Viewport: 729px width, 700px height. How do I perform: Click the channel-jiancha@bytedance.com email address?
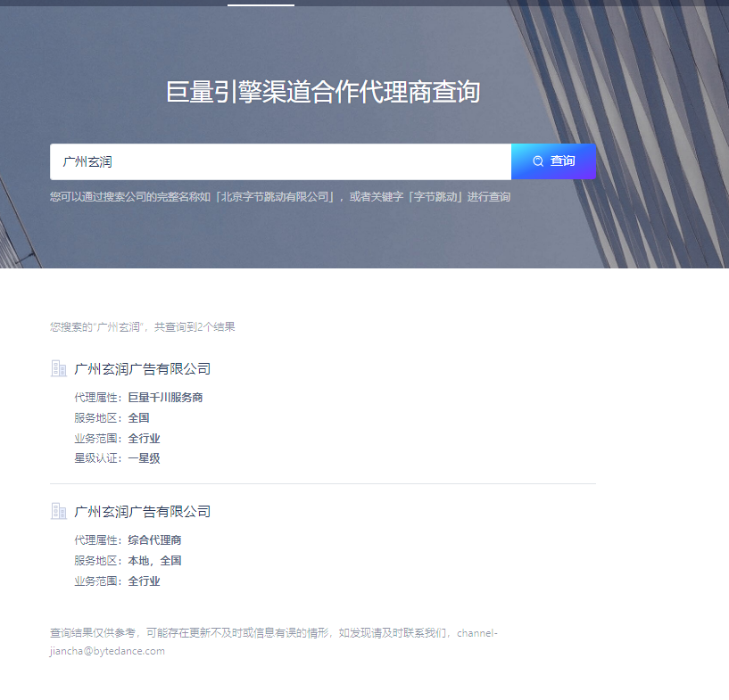click(x=273, y=642)
